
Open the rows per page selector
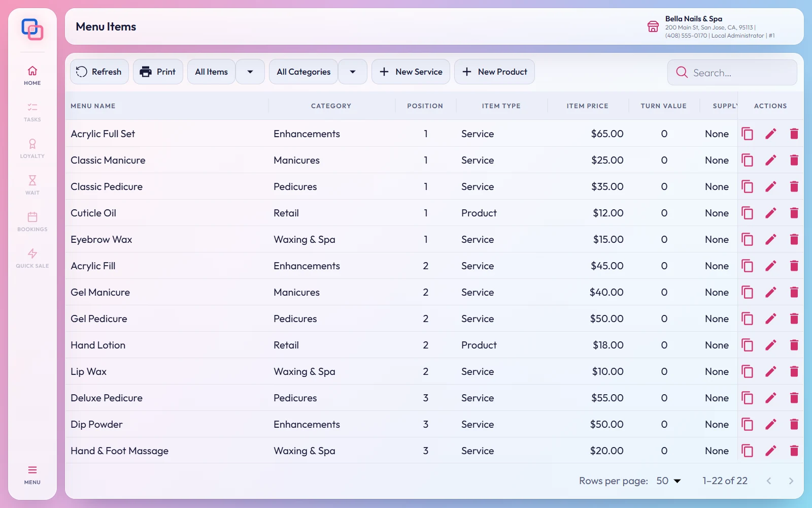668,481
